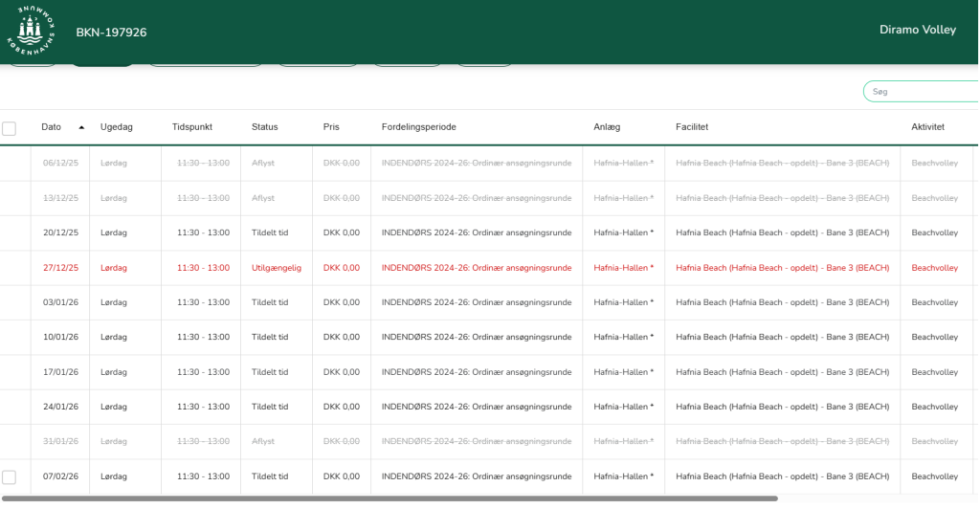This screenshot has height=509, width=980.
Task: Click Hafnia-Hallen in the 03/01/26 row
Action: point(623,302)
